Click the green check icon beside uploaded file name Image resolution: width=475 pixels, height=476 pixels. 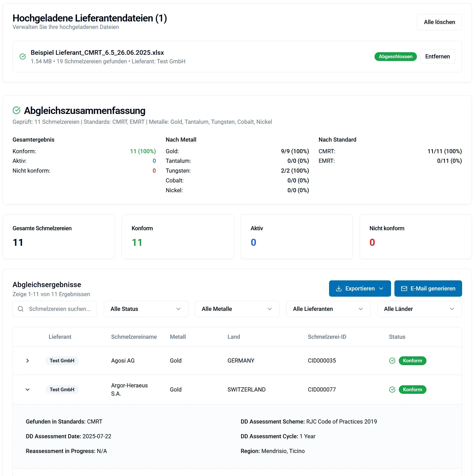tap(23, 57)
